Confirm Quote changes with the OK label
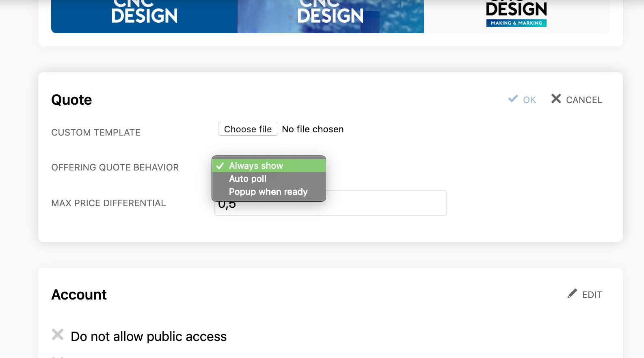 click(529, 100)
